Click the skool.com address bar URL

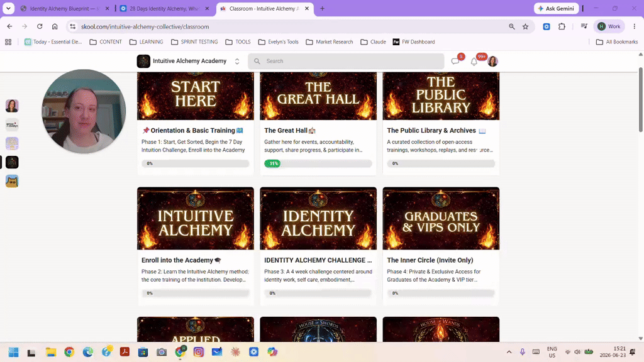click(145, 26)
